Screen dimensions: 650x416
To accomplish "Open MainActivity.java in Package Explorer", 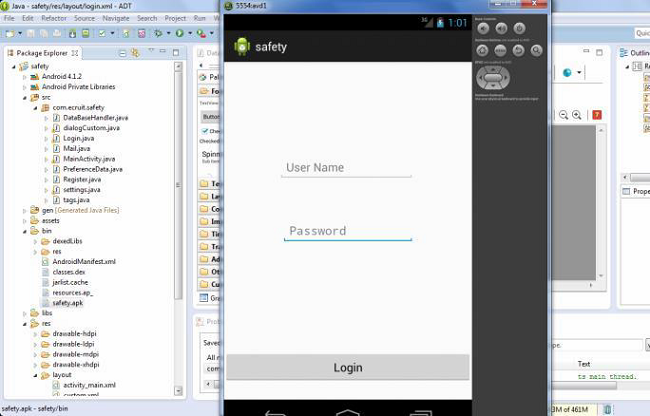I will [88, 159].
